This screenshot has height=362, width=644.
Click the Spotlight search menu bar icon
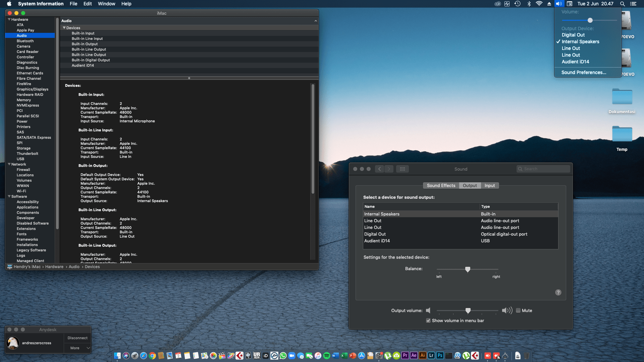[622, 4]
